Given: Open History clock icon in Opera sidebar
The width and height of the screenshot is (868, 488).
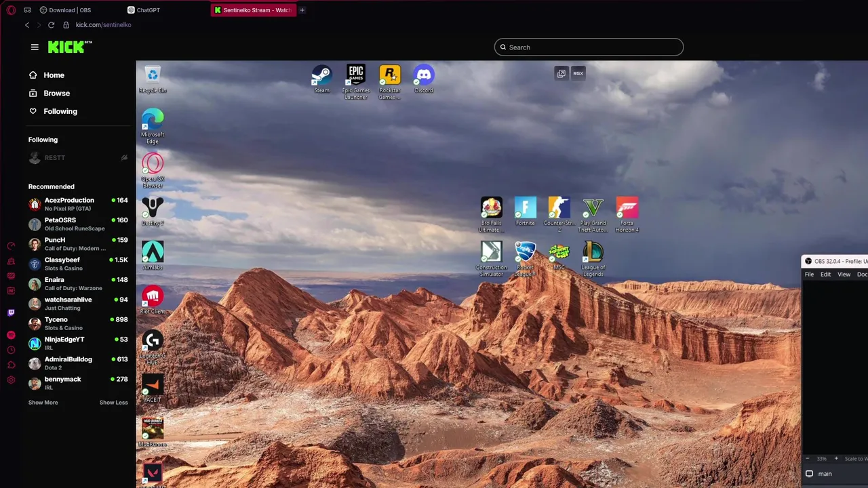Looking at the screenshot, I should pyautogui.click(x=11, y=350).
